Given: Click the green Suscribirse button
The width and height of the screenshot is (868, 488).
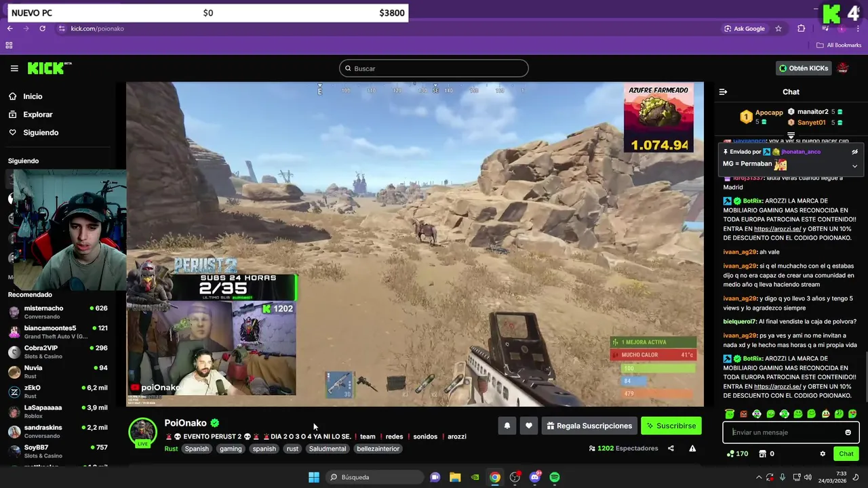Looking at the screenshot, I should [x=671, y=426].
